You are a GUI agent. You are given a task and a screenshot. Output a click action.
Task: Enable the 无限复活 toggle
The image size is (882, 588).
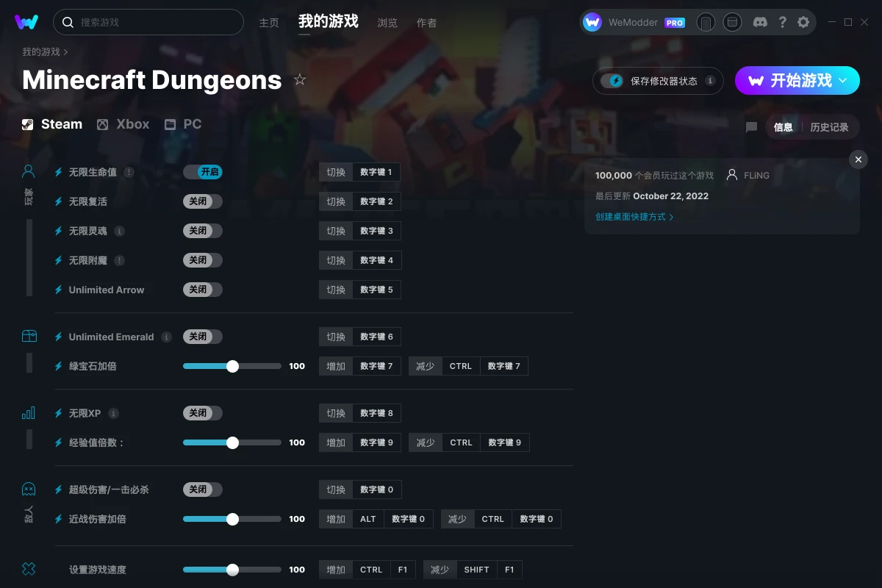(x=203, y=201)
